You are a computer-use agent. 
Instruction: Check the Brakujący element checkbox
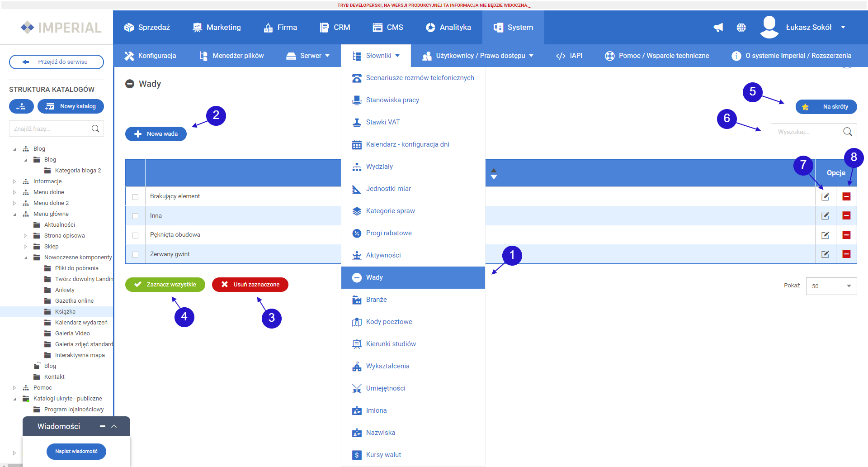(135, 197)
